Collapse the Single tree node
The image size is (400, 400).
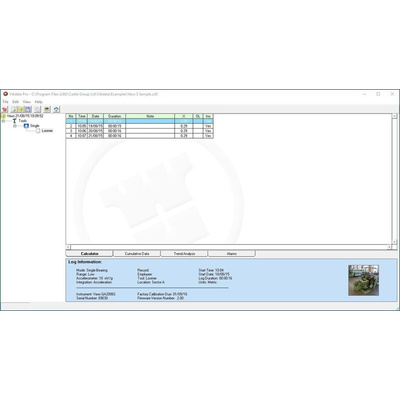pyautogui.click(x=15, y=126)
